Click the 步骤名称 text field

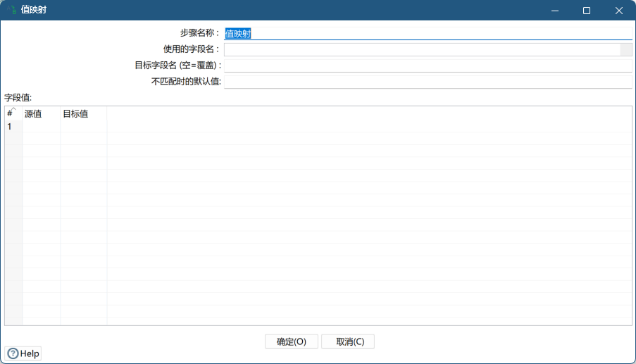tap(427, 33)
